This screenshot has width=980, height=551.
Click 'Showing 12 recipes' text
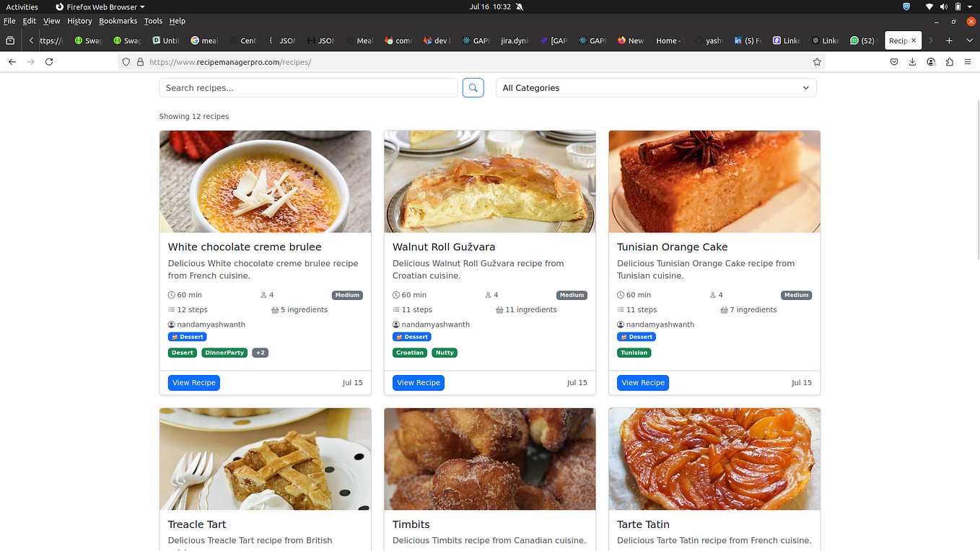tap(194, 116)
